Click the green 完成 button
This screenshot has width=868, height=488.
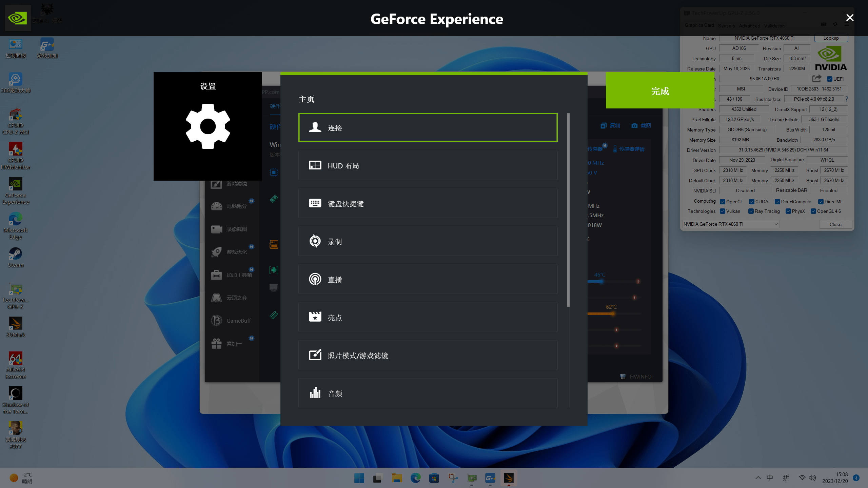(660, 90)
